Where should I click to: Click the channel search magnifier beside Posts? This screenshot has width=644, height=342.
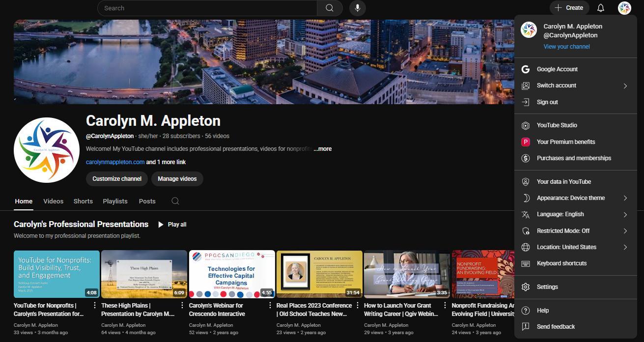pos(175,201)
